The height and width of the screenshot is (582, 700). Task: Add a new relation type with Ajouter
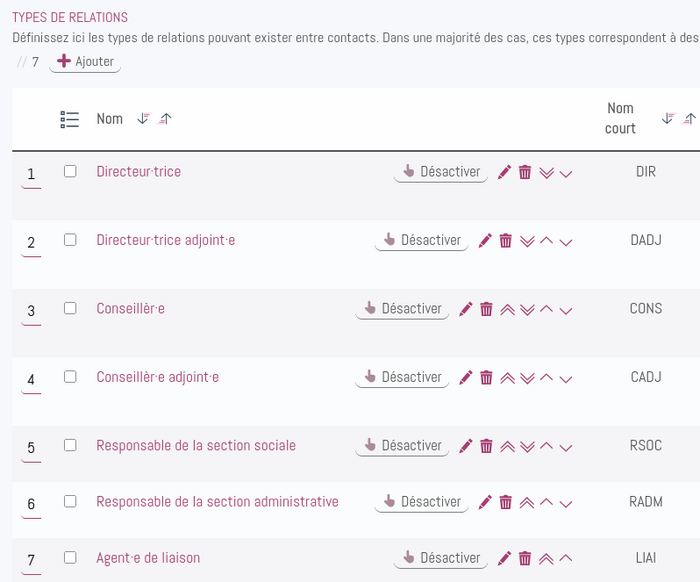(x=85, y=62)
